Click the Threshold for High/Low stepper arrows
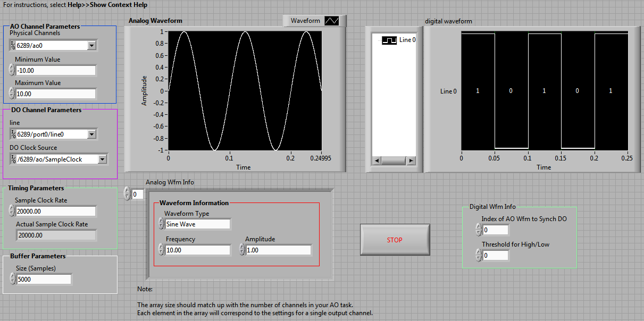The height and width of the screenshot is (321, 644). click(x=479, y=256)
